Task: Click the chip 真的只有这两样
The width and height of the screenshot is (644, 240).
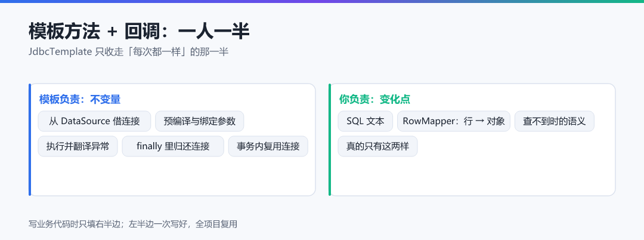Action: pos(377,146)
